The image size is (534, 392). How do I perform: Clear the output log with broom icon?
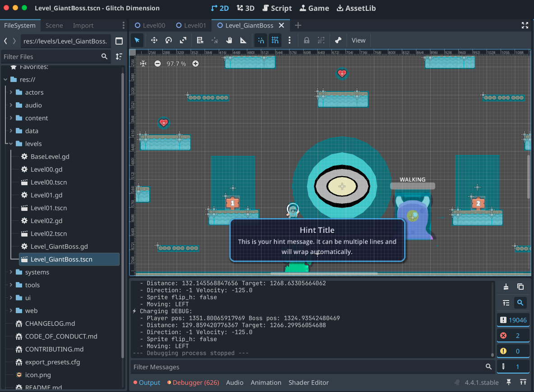click(x=506, y=287)
